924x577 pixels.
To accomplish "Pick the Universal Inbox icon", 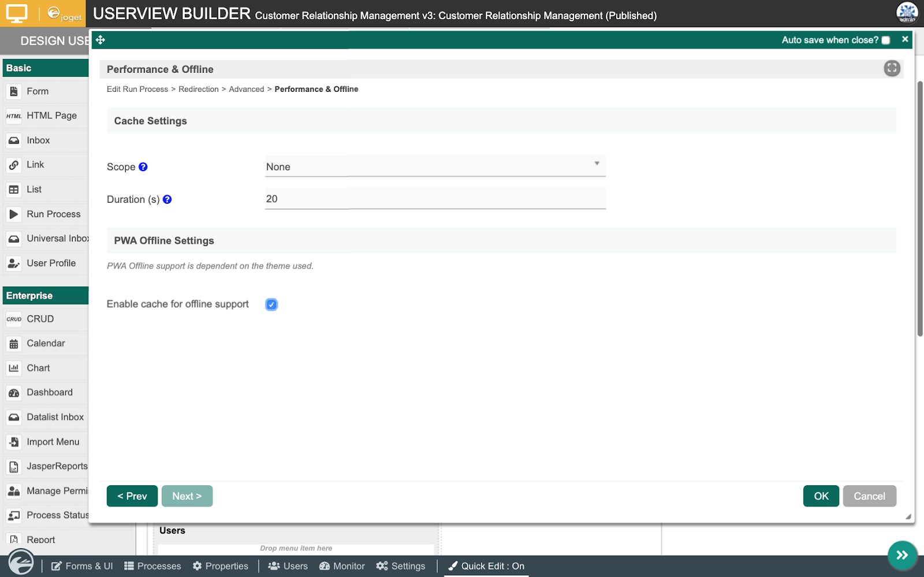I will pyautogui.click(x=14, y=239).
